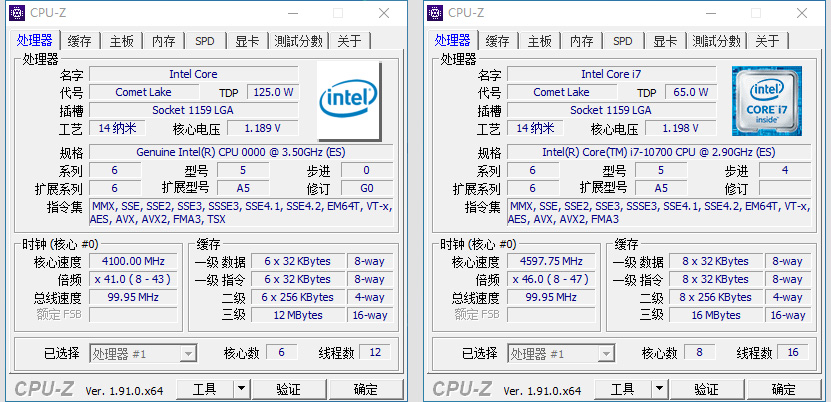Select 处理器 tab in the right window

(452, 40)
